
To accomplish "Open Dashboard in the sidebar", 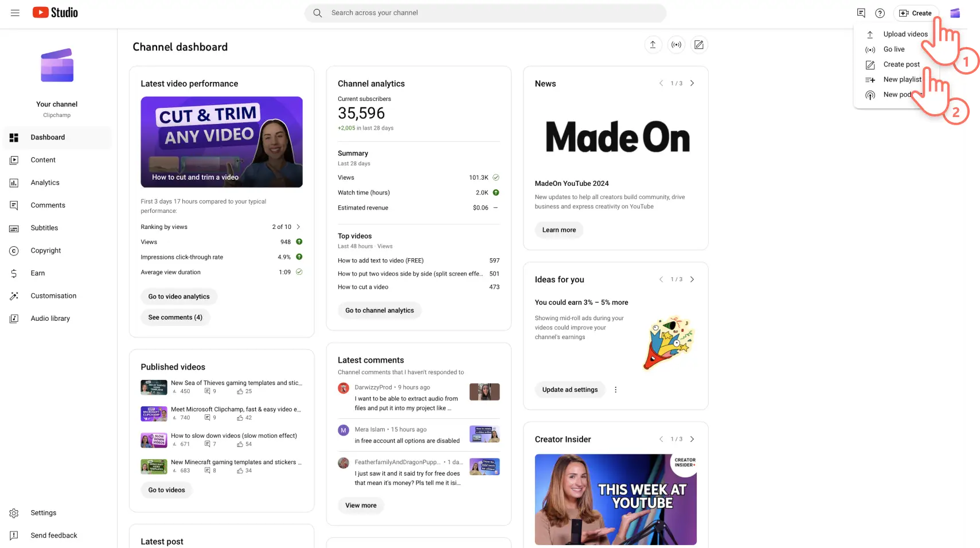I will point(57,138).
